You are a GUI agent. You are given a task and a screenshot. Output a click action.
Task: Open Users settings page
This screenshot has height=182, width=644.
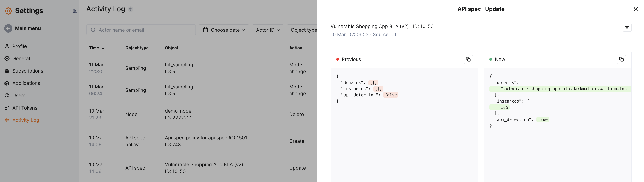click(19, 96)
